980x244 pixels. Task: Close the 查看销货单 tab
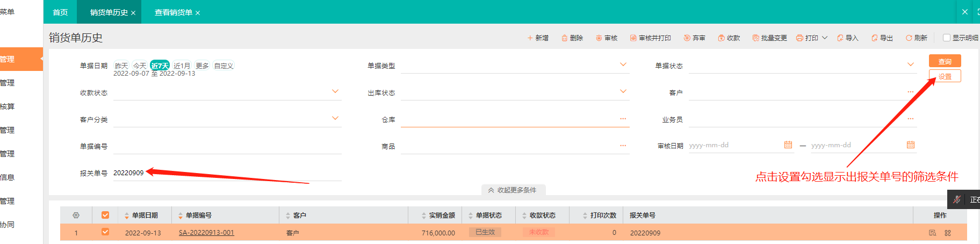pyautogui.click(x=198, y=13)
